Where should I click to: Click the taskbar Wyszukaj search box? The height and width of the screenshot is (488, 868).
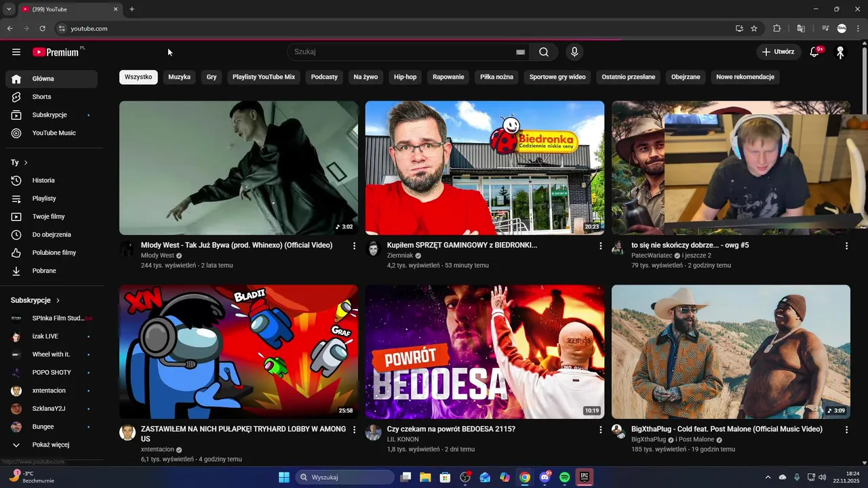(345, 477)
